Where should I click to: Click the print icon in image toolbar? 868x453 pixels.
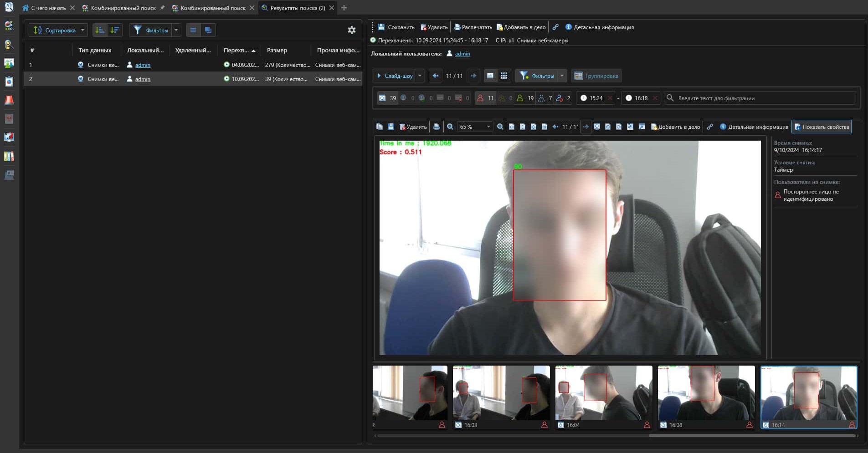pyautogui.click(x=437, y=127)
